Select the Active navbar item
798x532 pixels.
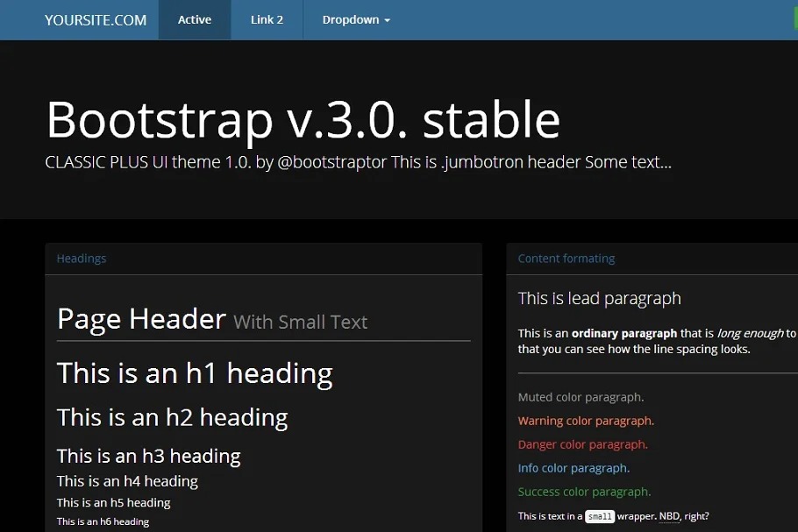coord(195,20)
